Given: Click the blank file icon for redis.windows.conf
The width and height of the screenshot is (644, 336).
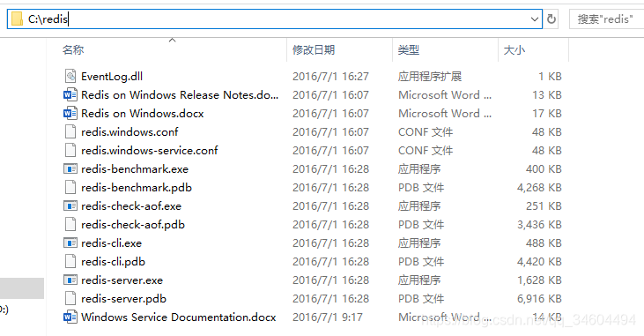Looking at the screenshot, I should (x=70, y=131).
